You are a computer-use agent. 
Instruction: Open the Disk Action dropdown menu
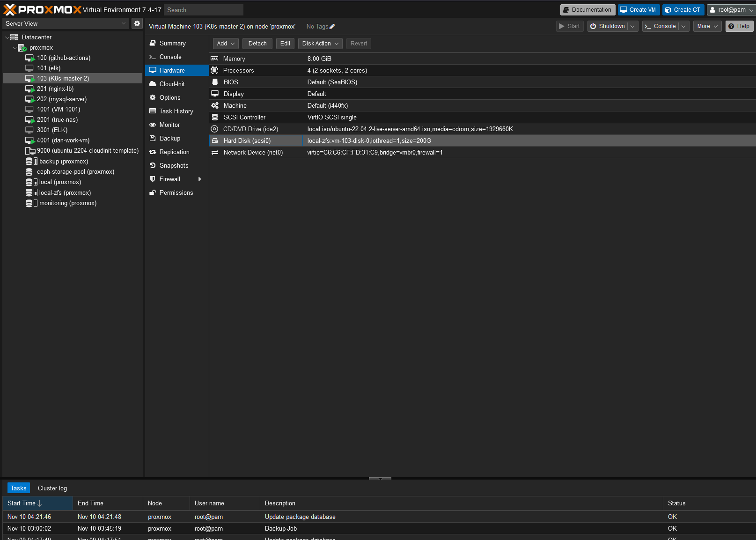tap(320, 44)
